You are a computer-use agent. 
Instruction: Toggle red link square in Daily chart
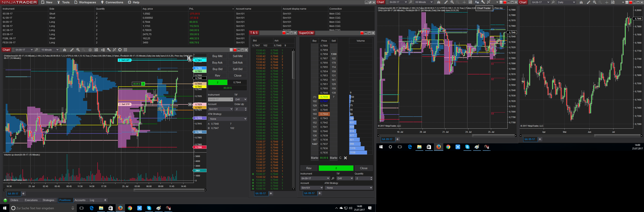point(630,2)
